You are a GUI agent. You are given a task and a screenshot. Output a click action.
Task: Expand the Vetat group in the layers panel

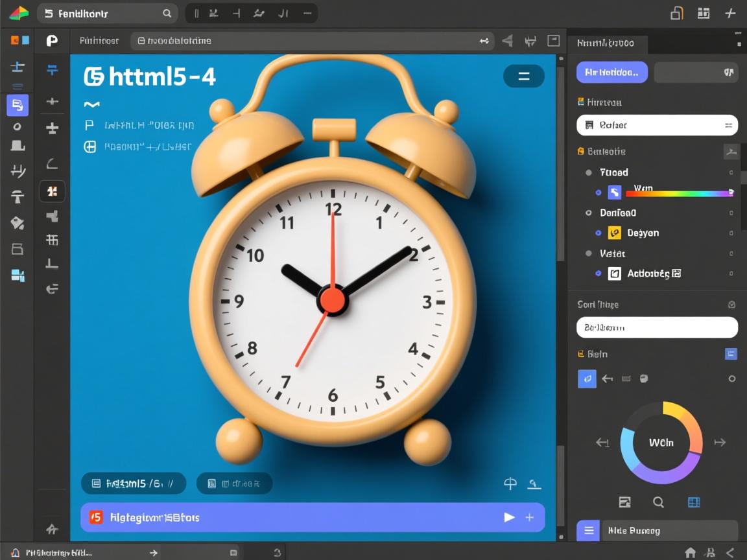(589, 253)
